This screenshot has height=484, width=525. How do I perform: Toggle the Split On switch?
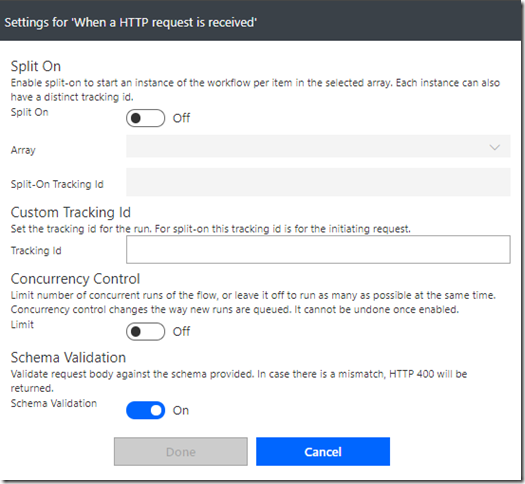145,118
